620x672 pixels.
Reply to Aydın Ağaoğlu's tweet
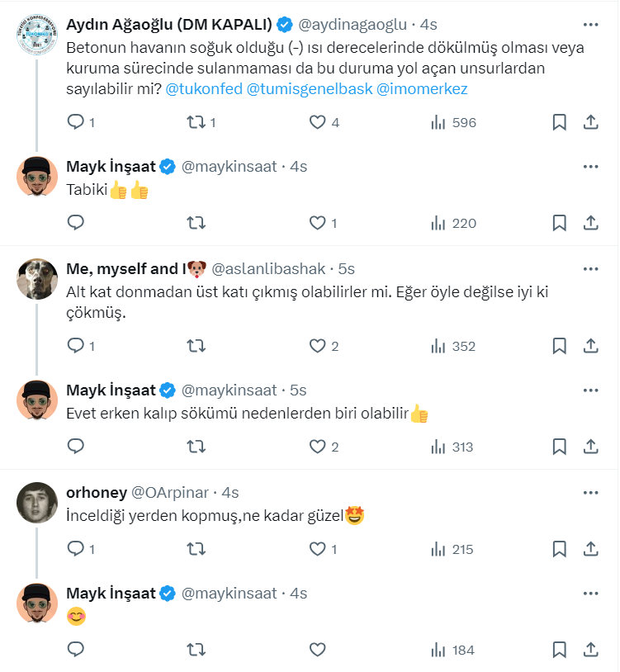[76, 122]
